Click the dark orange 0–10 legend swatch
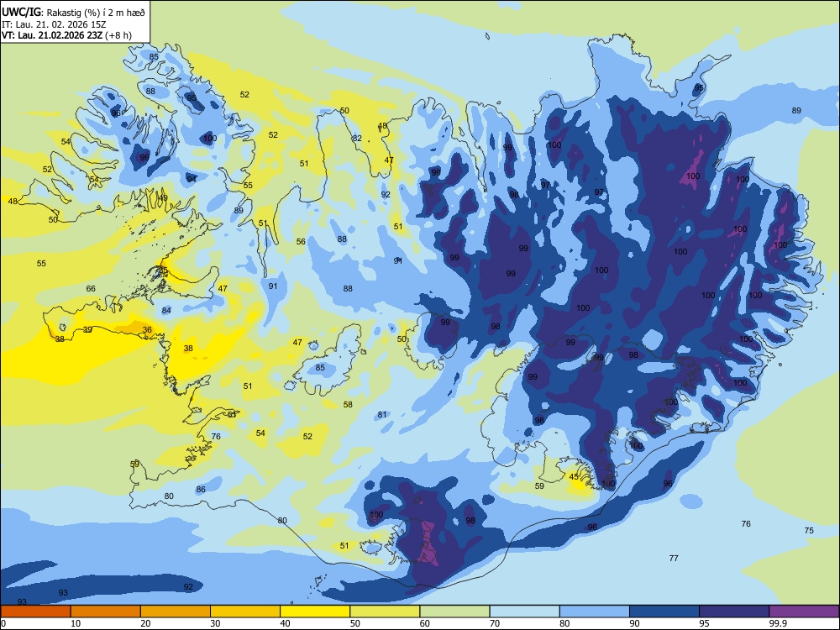 pos(35,612)
